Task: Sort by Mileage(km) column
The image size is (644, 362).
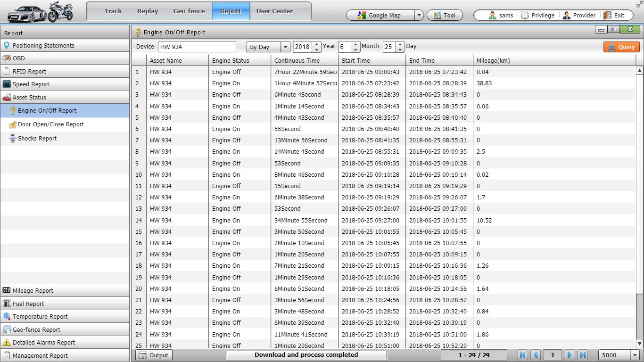Action: click(554, 60)
